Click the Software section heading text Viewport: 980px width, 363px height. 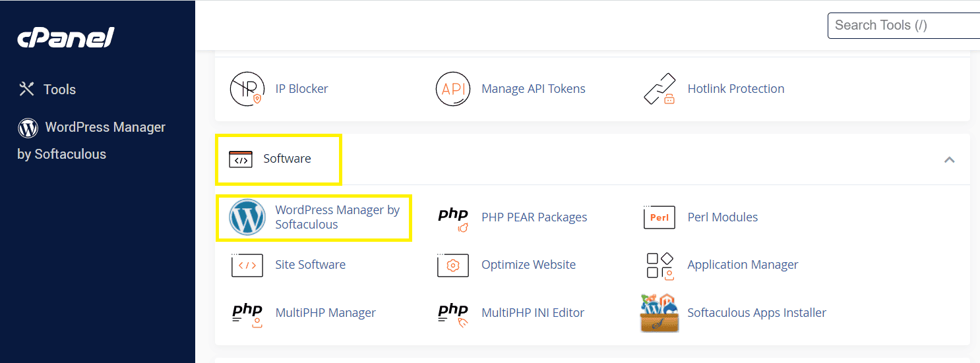coord(287,159)
